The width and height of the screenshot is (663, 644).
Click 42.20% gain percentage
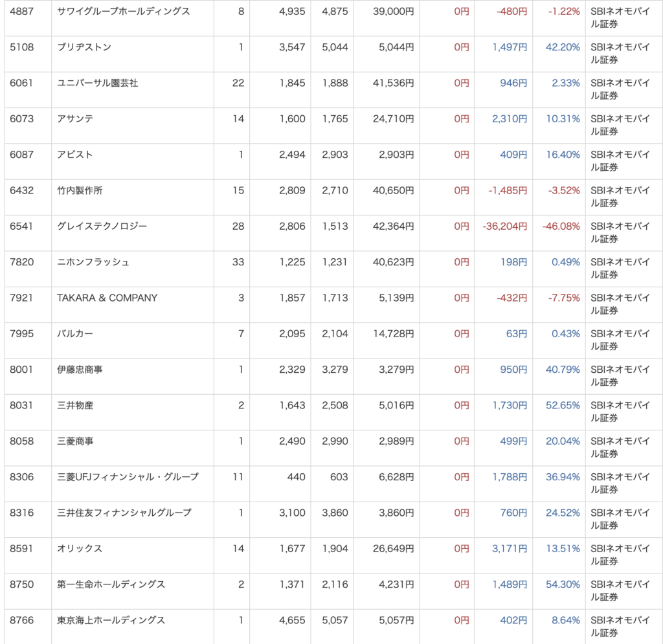click(563, 47)
